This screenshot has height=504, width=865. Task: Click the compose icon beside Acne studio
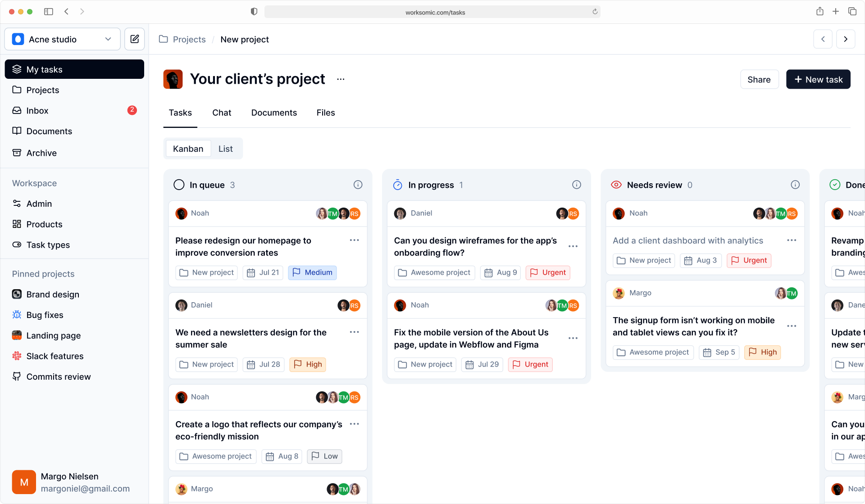[x=134, y=39]
